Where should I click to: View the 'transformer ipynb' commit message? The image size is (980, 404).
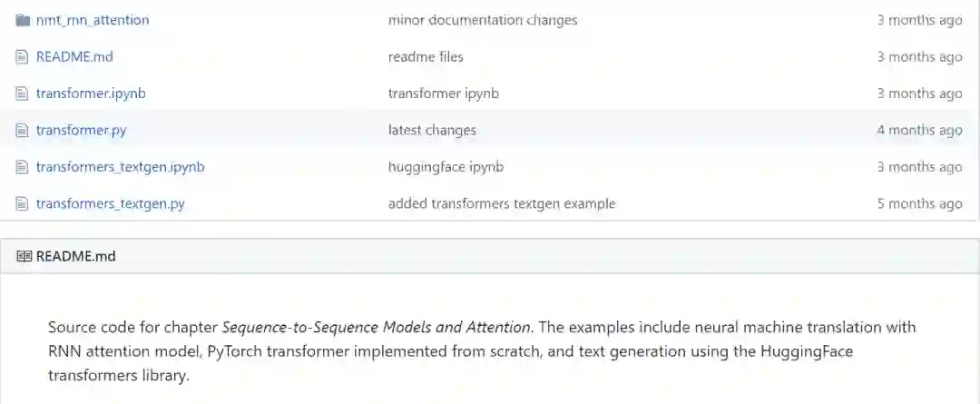(x=443, y=94)
